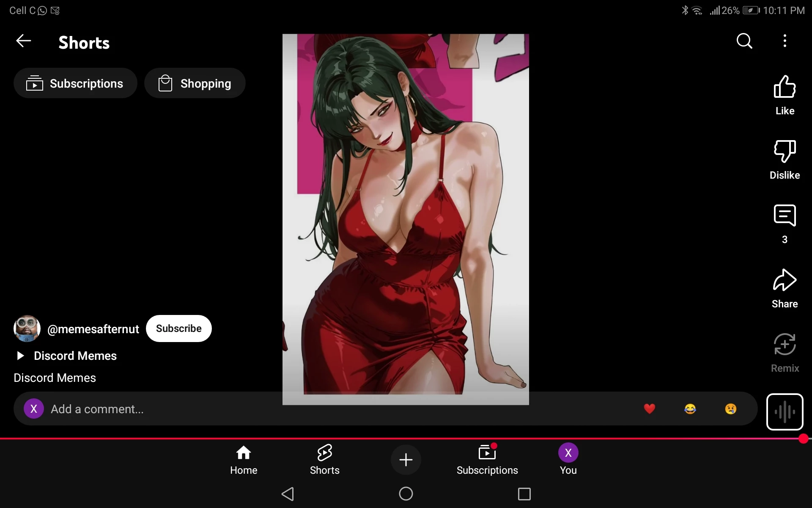Go back with the left arrow icon
The width and height of the screenshot is (812, 508).
point(24,41)
